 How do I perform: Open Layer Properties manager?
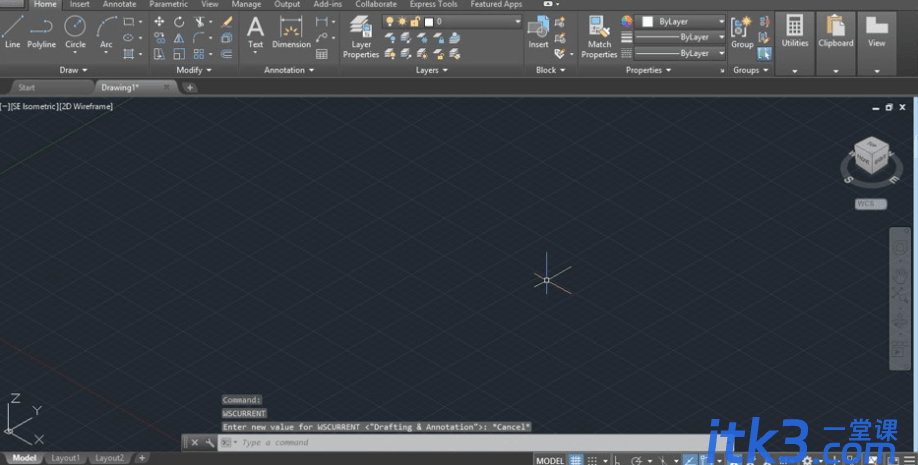click(x=361, y=37)
